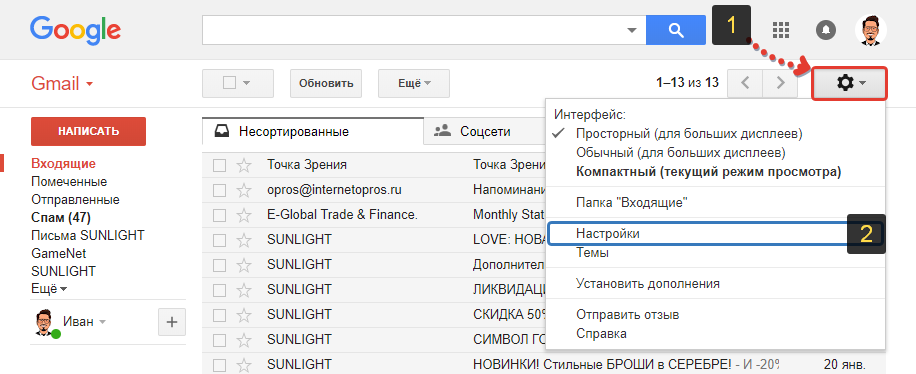Tick the E-Global Trade & Finance checkbox
The height and width of the screenshot is (374, 916).
click(x=220, y=216)
